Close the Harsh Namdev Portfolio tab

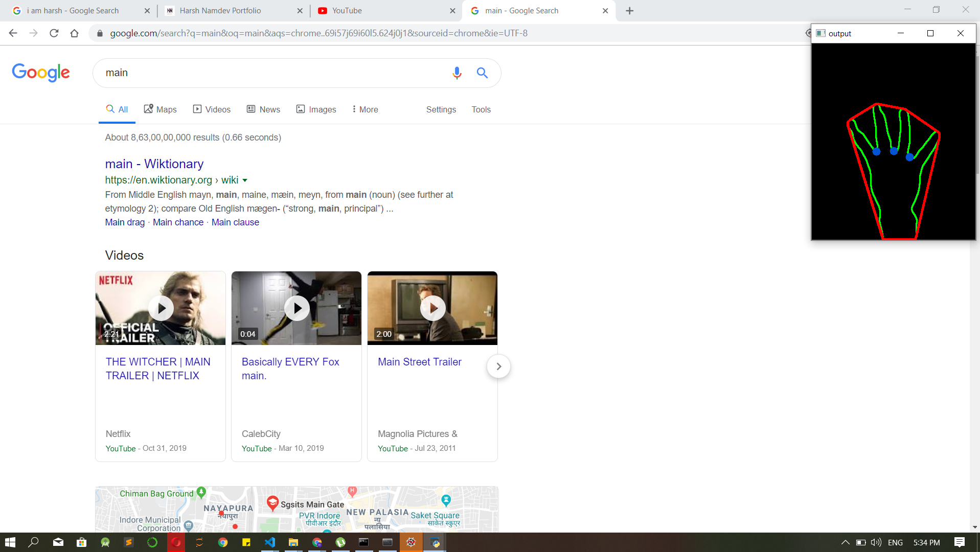300,11
